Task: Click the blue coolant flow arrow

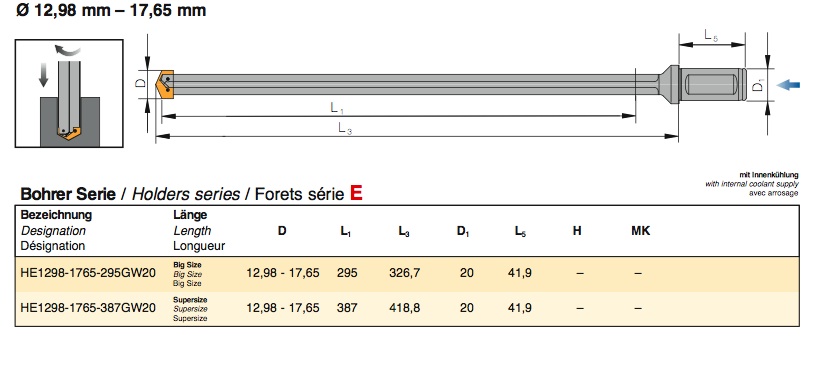Action: [x=788, y=85]
